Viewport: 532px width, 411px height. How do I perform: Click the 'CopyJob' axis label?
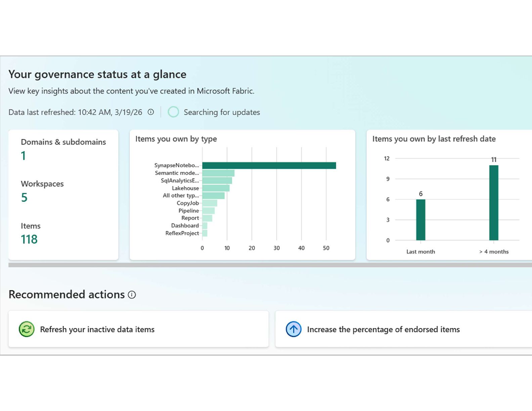(188, 203)
